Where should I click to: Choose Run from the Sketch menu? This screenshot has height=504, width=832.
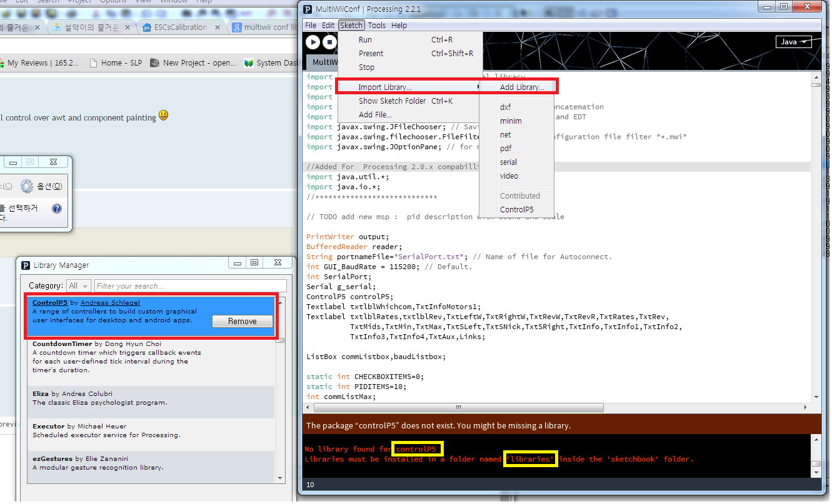(x=409, y=39)
